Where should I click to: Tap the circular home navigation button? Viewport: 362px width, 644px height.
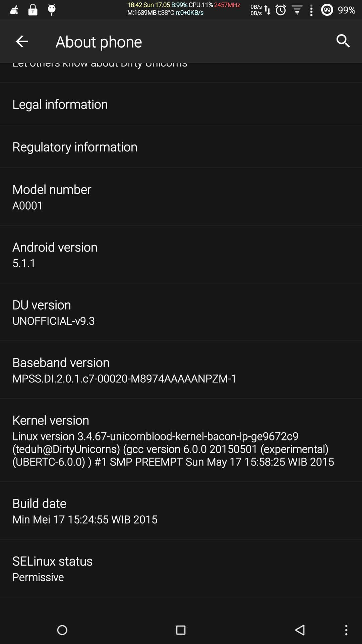coord(62,630)
